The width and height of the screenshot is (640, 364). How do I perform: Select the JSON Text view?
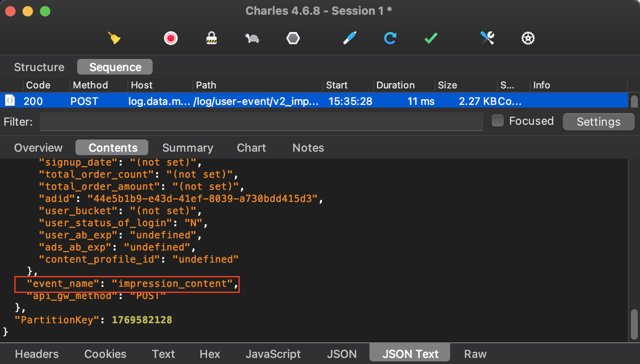(x=410, y=353)
